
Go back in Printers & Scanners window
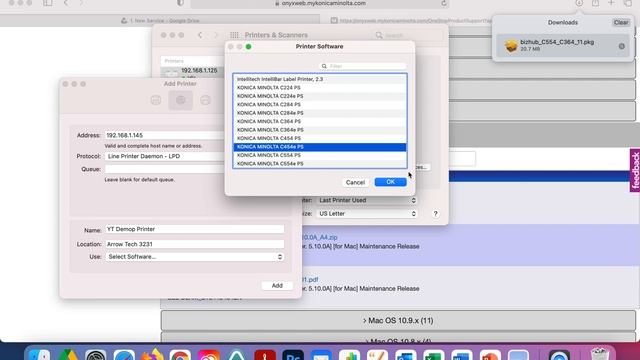pyautogui.click(x=200, y=35)
